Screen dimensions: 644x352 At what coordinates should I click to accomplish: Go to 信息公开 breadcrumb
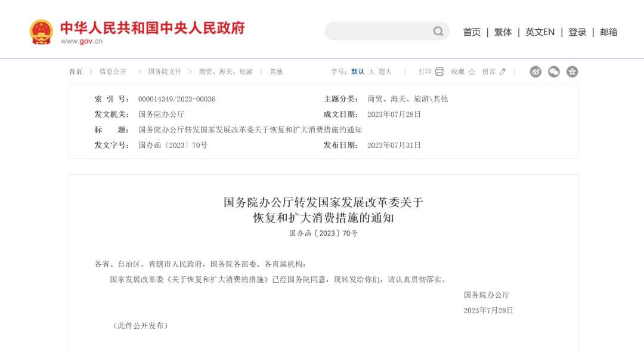[x=113, y=72]
